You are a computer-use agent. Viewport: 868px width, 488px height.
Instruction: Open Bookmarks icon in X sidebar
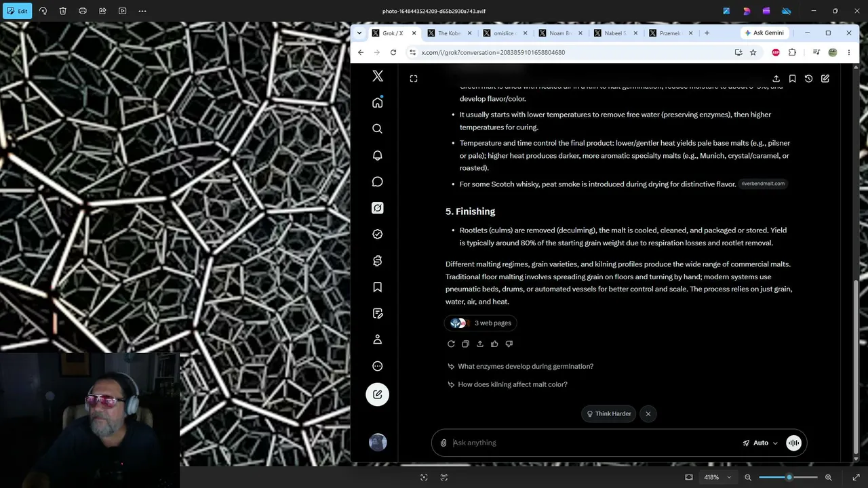(x=378, y=287)
